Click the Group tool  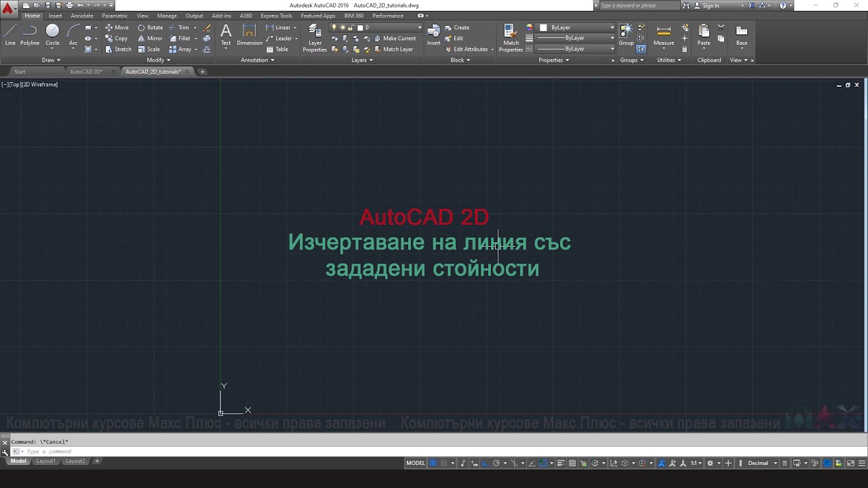pyautogui.click(x=626, y=35)
